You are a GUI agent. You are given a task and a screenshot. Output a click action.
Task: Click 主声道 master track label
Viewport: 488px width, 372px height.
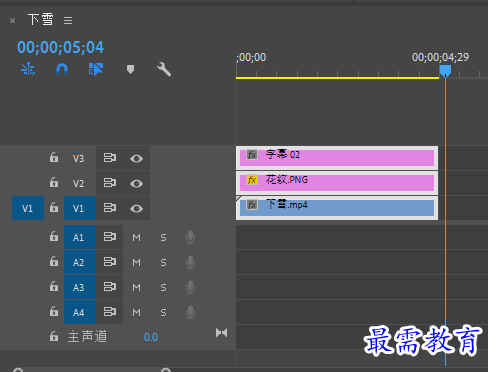tap(87, 337)
